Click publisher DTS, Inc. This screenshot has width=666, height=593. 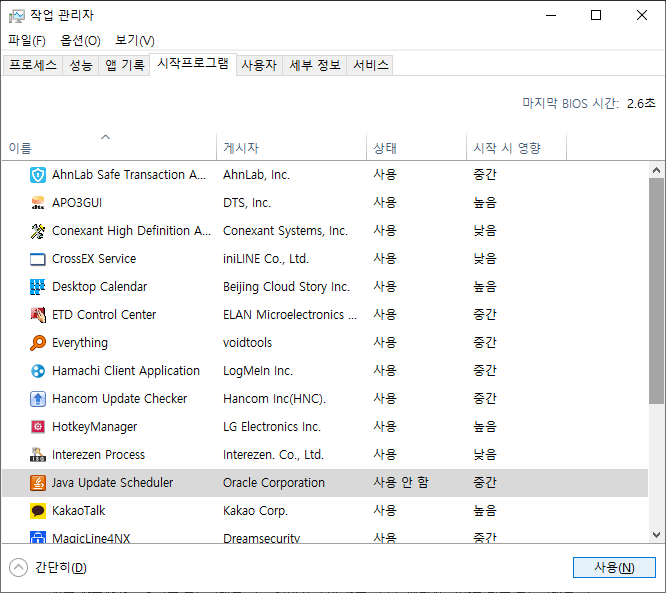[247, 203]
